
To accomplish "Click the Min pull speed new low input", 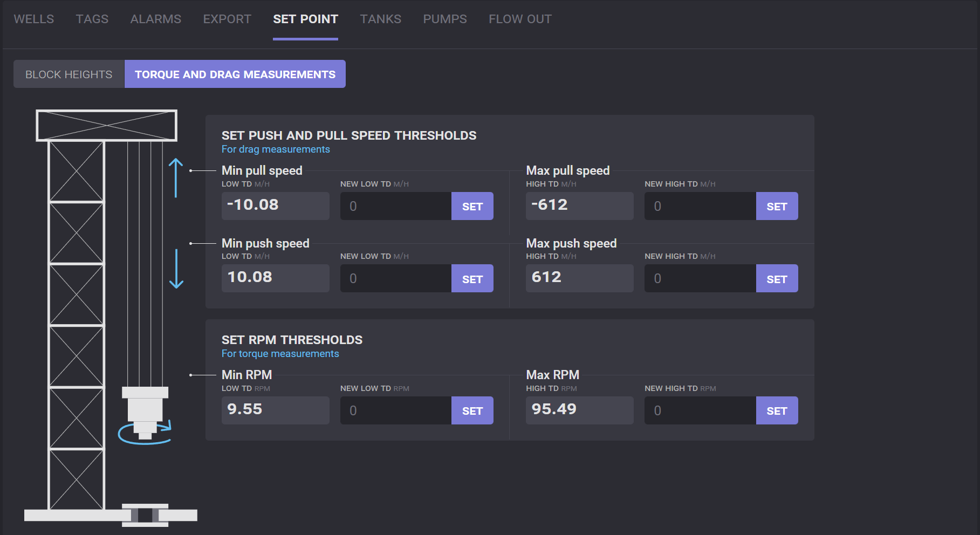I will click(396, 206).
